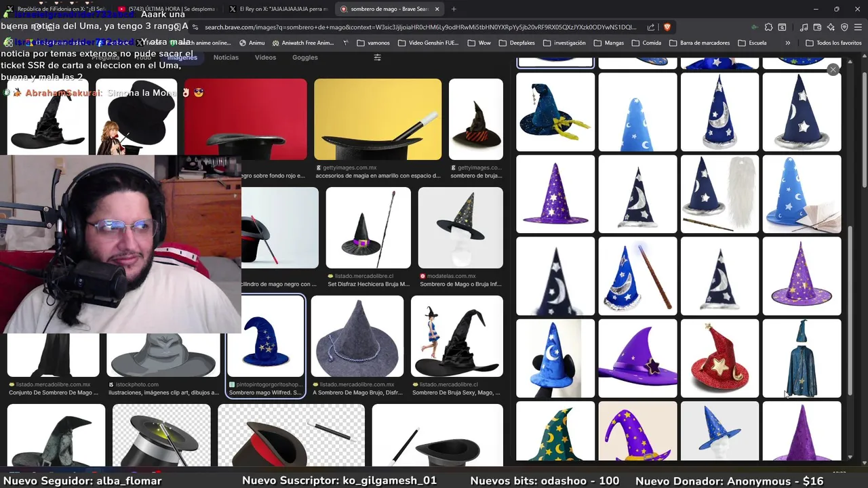Open the Todos los favoritos folder

tap(833, 43)
